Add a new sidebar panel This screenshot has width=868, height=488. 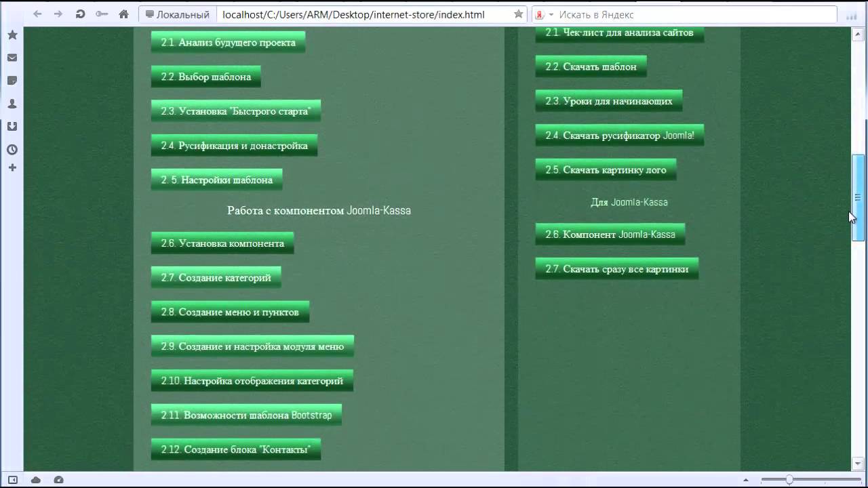click(x=12, y=167)
